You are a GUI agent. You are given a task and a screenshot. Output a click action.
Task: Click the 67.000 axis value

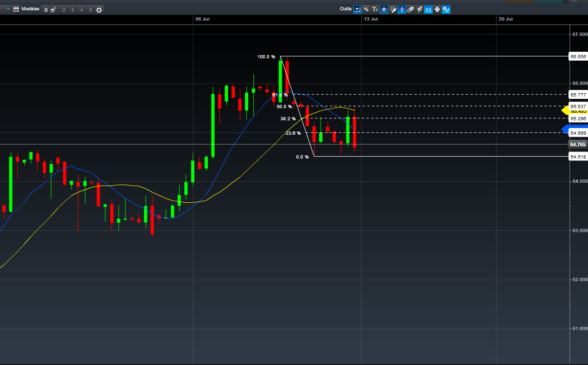click(580, 34)
